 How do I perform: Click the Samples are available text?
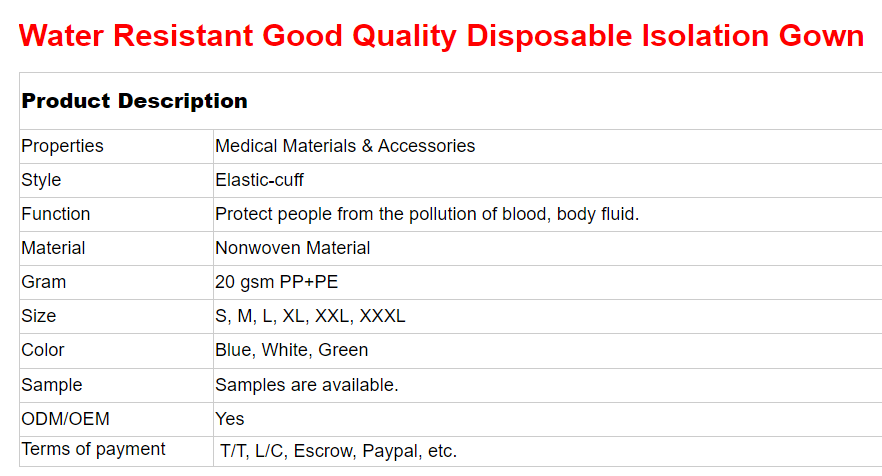307,385
